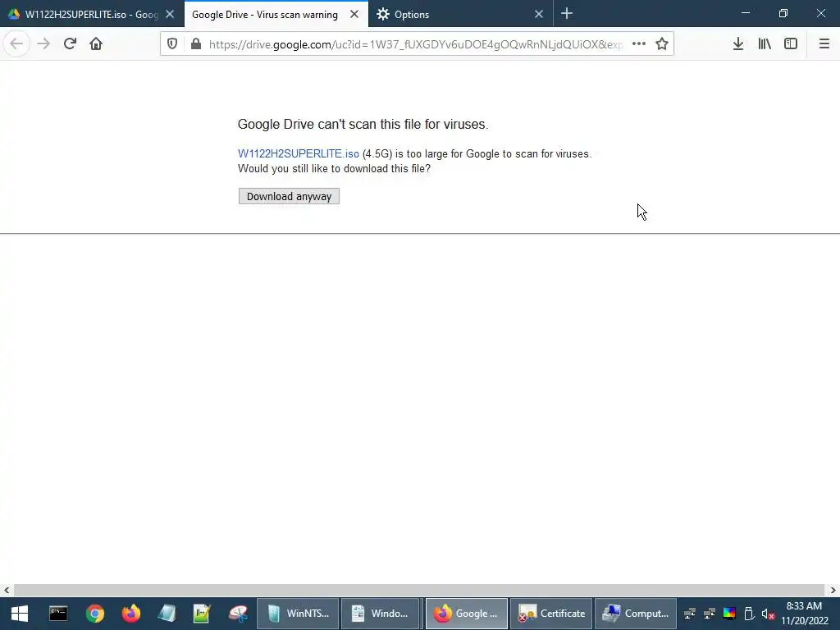This screenshot has width=840, height=630.
Task: Switch to the Windo... document taskbar window
Action: (x=381, y=614)
